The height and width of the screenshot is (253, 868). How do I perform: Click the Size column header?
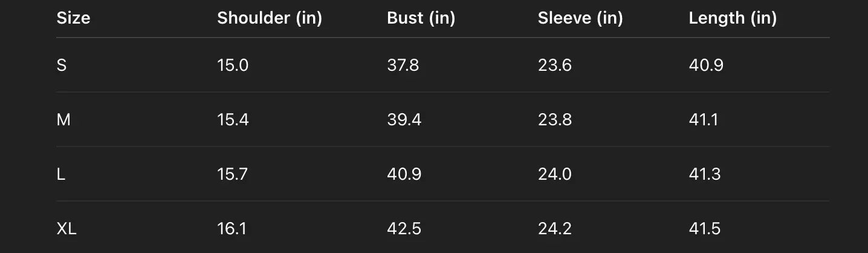(x=73, y=18)
